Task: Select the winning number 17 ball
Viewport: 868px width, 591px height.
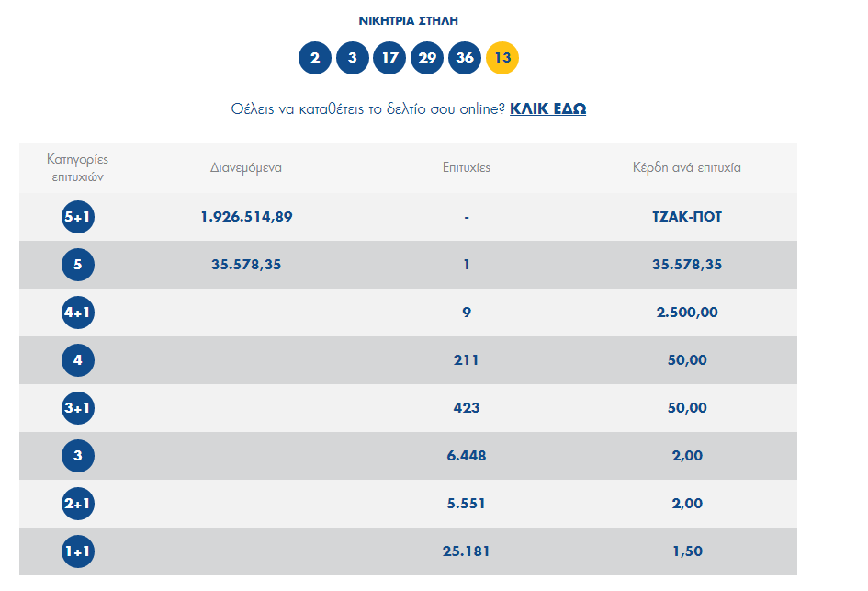Action: [x=389, y=58]
